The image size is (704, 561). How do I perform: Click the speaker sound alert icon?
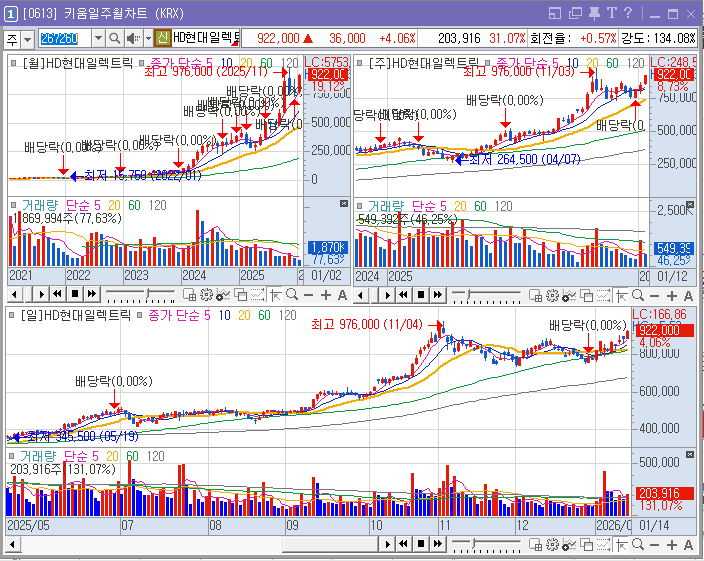(132, 39)
